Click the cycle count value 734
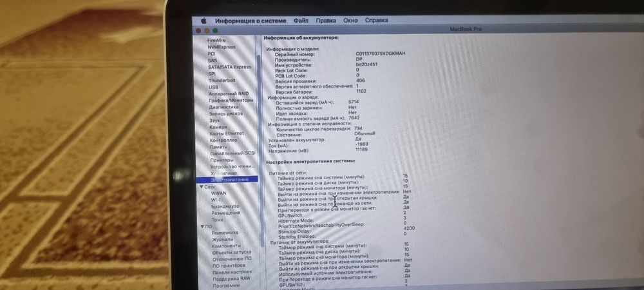This screenshot has height=290, width=644. click(x=358, y=128)
